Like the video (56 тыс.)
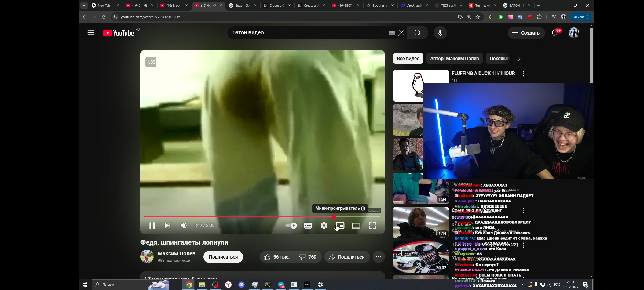 [277, 257]
